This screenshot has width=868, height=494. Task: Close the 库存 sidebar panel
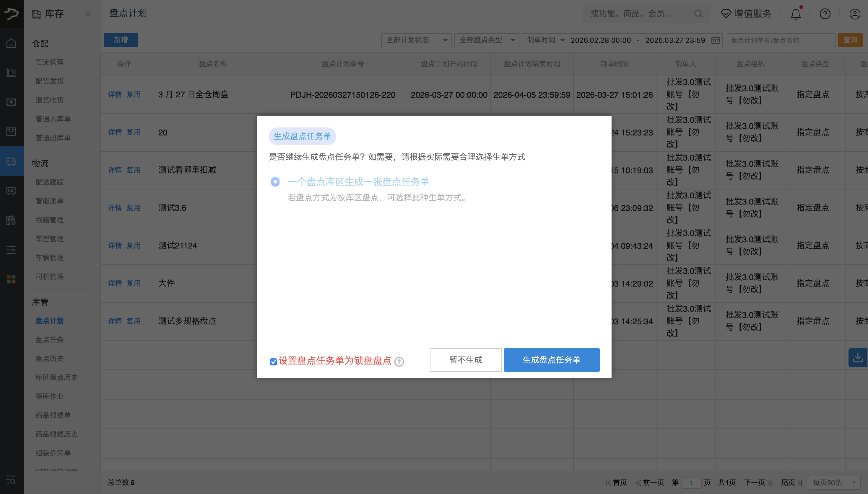point(88,14)
